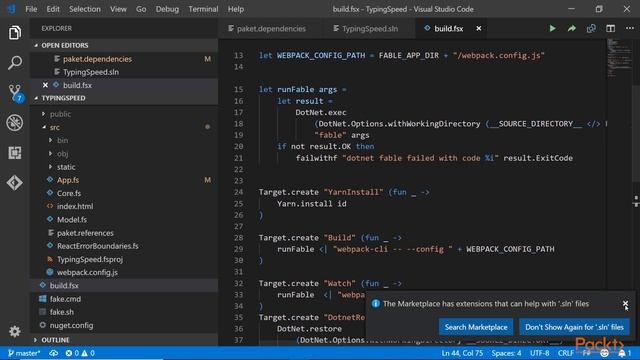This screenshot has height=360, width=640.
Task: Open the notifications bell icon
Action: [x=624, y=353]
